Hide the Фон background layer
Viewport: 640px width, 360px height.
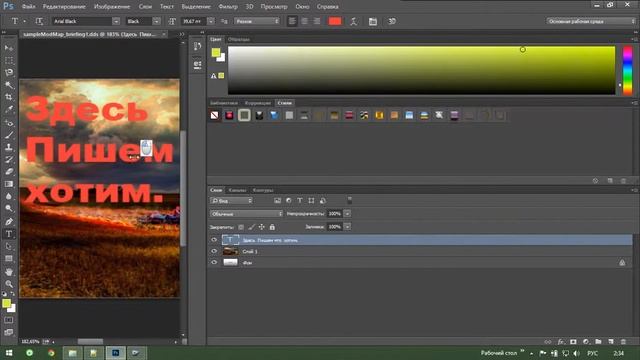214,262
